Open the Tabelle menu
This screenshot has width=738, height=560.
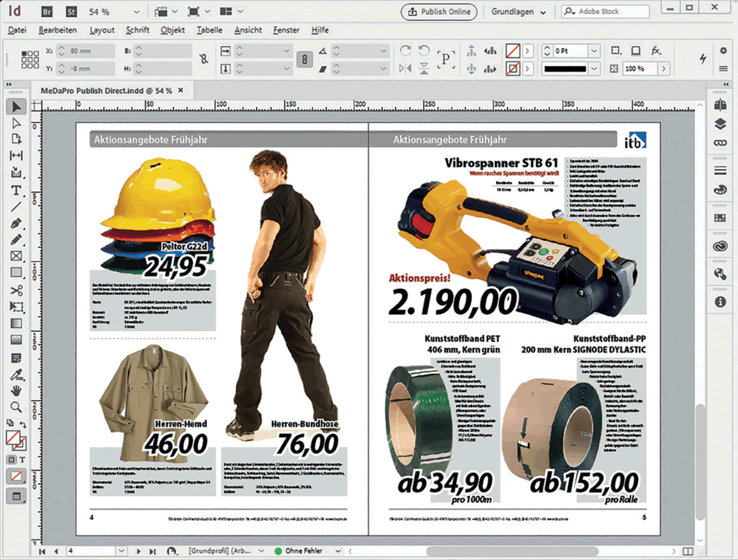click(209, 30)
